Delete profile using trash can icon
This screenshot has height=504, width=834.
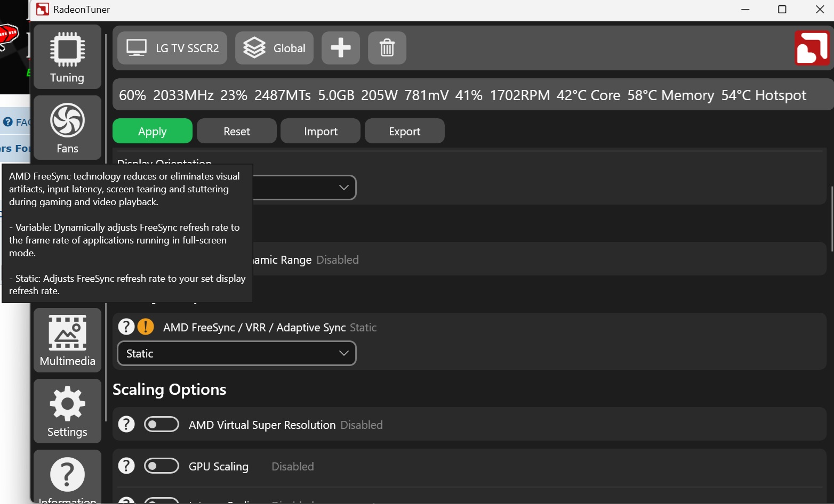pyautogui.click(x=387, y=48)
